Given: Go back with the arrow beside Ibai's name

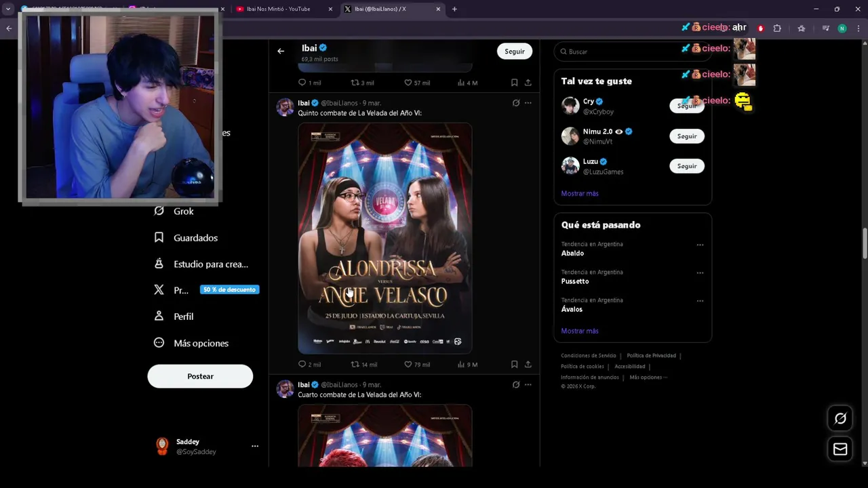Looking at the screenshot, I should [281, 51].
